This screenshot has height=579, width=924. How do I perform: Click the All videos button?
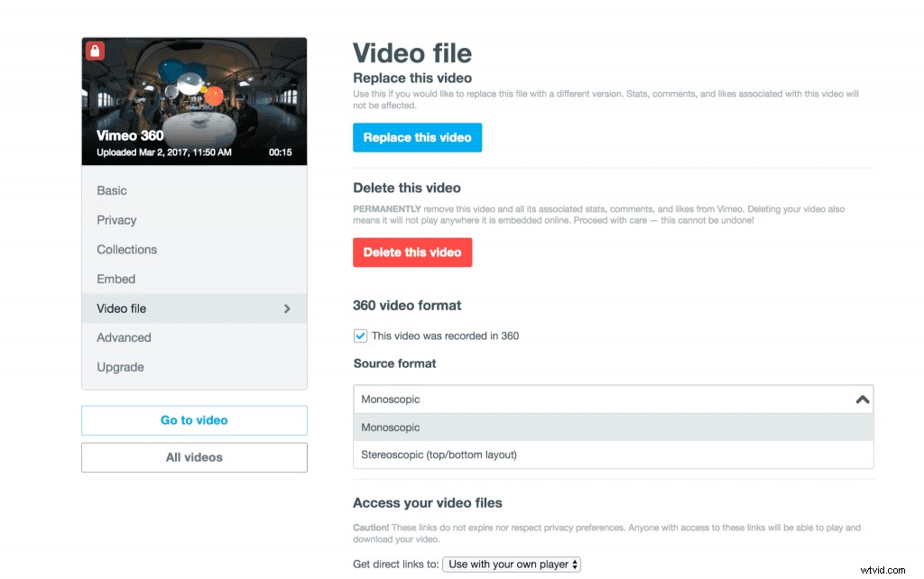click(193, 457)
